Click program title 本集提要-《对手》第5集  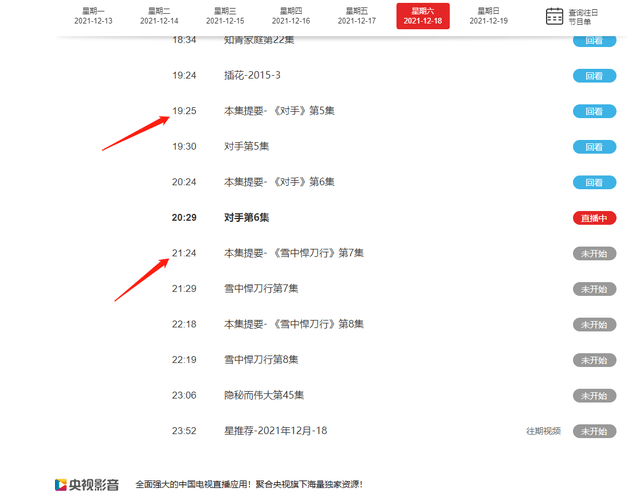point(279,111)
